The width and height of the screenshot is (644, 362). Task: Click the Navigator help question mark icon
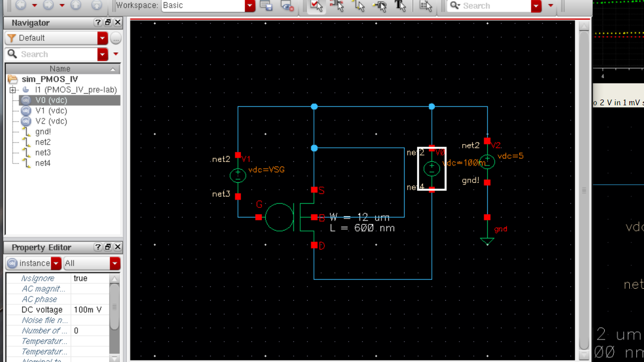coord(98,23)
